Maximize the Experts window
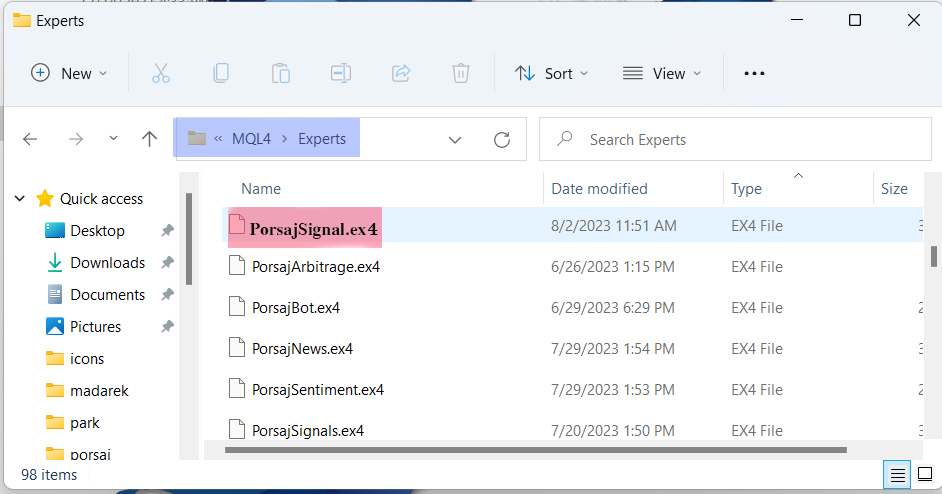Screen dimensions: 942x494 coord(855,20)
